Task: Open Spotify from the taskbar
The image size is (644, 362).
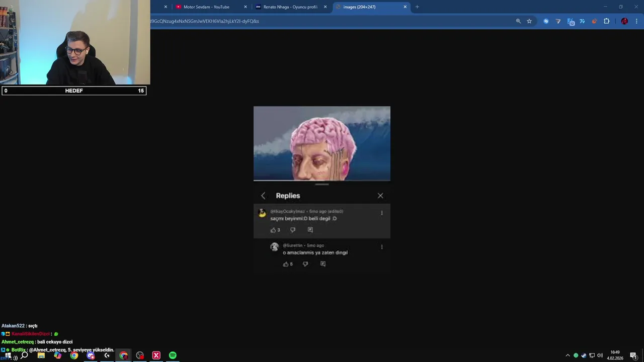Action: pyautogui.click(x=173, y=355)
